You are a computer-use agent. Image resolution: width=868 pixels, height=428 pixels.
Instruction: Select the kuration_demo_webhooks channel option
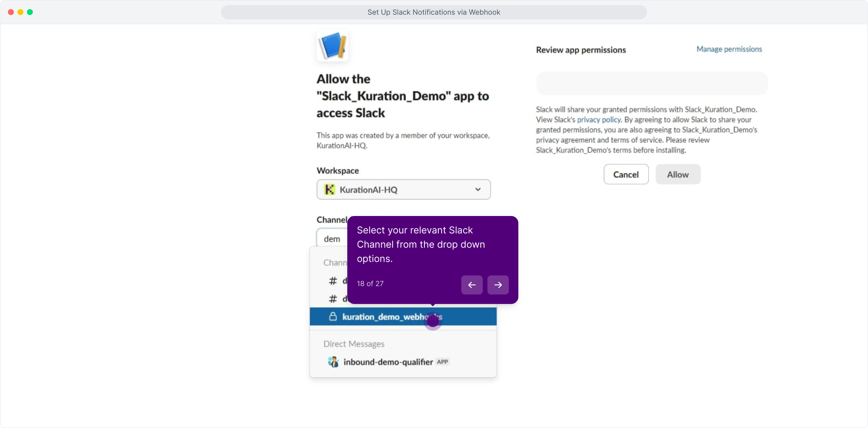(403, 317)
